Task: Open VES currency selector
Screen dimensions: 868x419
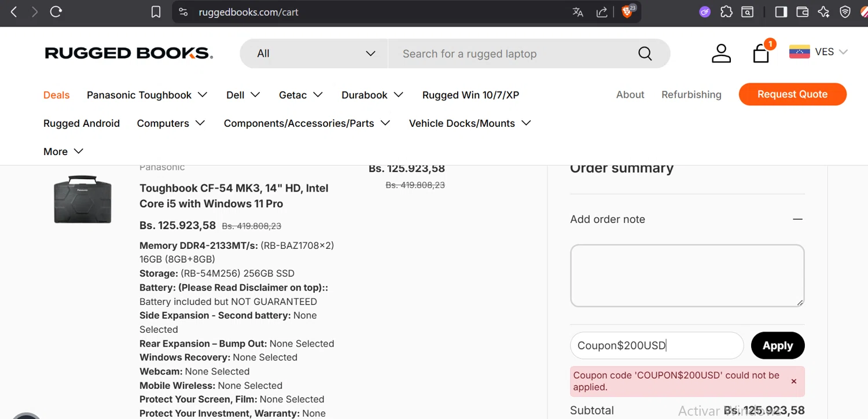Action: pos(831,52)
